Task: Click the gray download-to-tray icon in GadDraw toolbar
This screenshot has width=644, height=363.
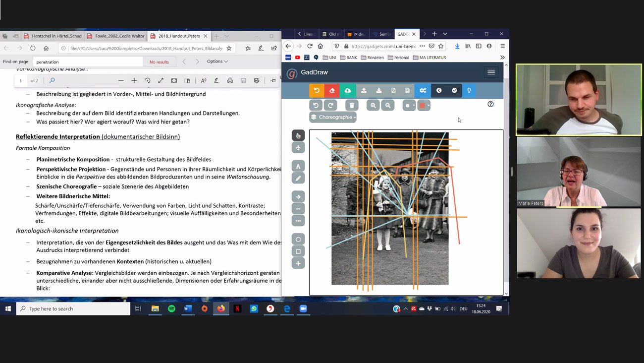Action: tap(379, 90)
